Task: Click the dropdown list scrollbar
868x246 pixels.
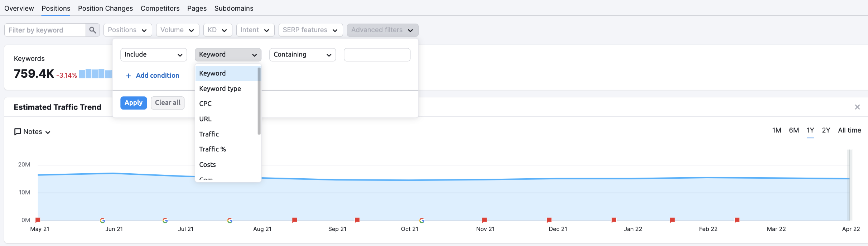Action: click(x=259, y=101)
